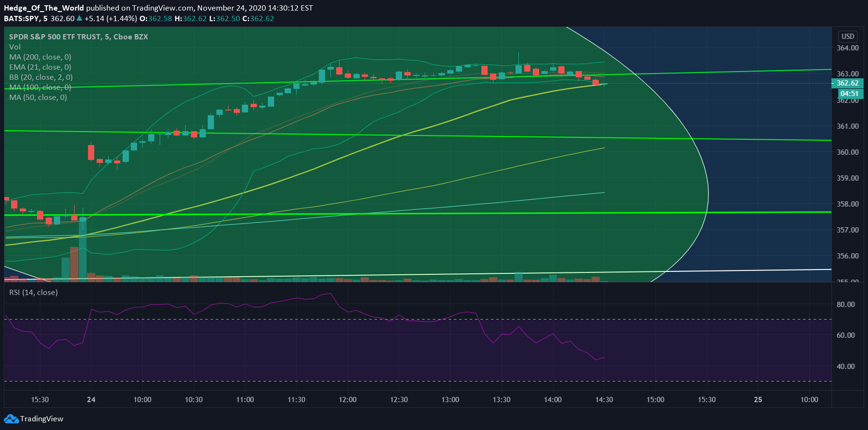868x430 pixels.
Task: Click the 361.00 price axis label
Action: (x=847, y=126)
